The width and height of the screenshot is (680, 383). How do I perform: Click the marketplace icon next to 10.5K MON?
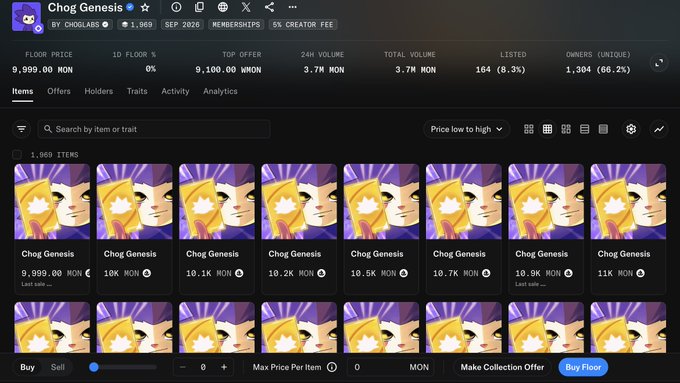(404, 273)
